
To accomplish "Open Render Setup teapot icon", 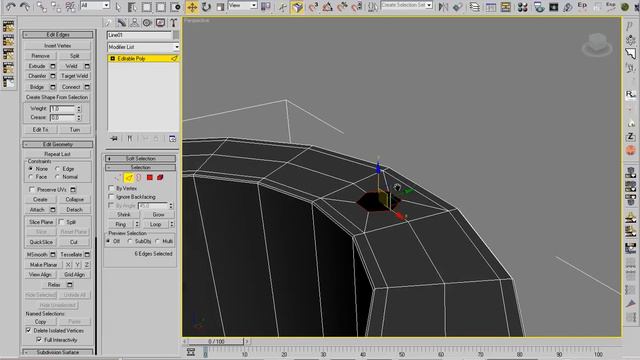I will (539, 7).
